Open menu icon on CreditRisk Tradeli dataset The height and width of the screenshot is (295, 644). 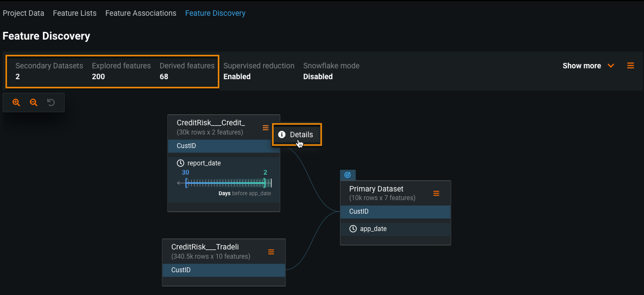[271, 252]
